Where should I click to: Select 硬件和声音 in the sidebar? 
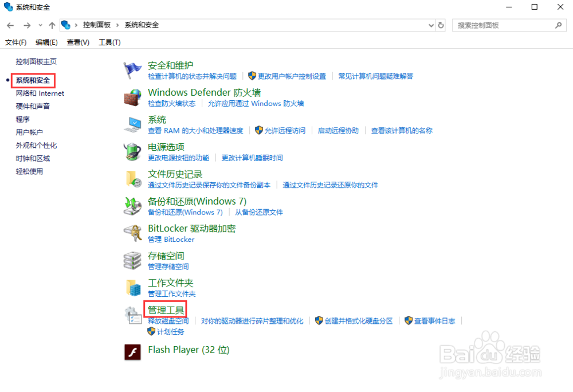(33, 107)
